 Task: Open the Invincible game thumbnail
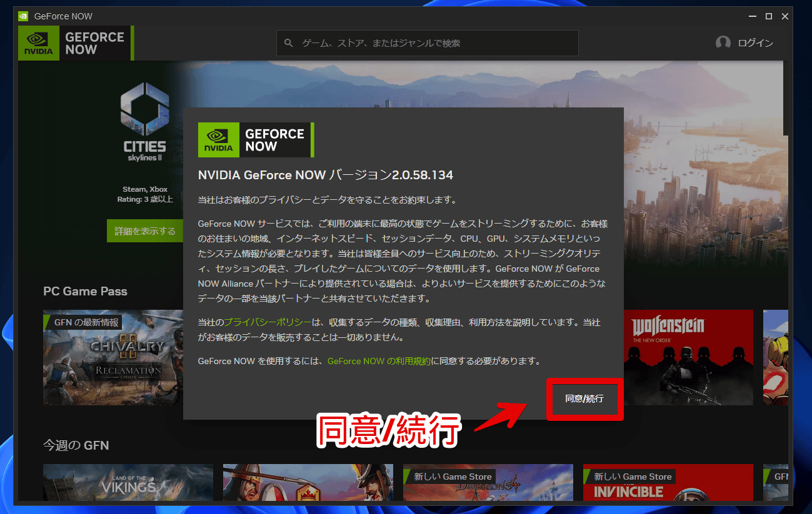point(668,482)
